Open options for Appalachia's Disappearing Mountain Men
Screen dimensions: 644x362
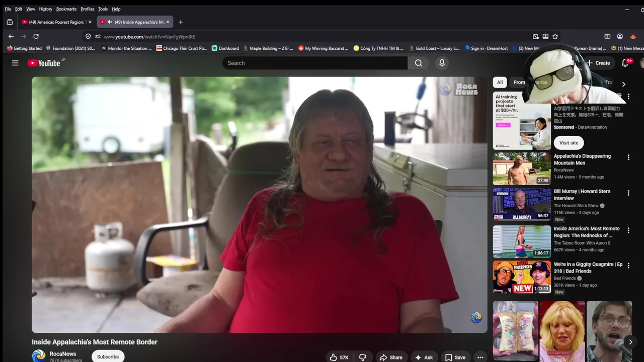(628, 157)
